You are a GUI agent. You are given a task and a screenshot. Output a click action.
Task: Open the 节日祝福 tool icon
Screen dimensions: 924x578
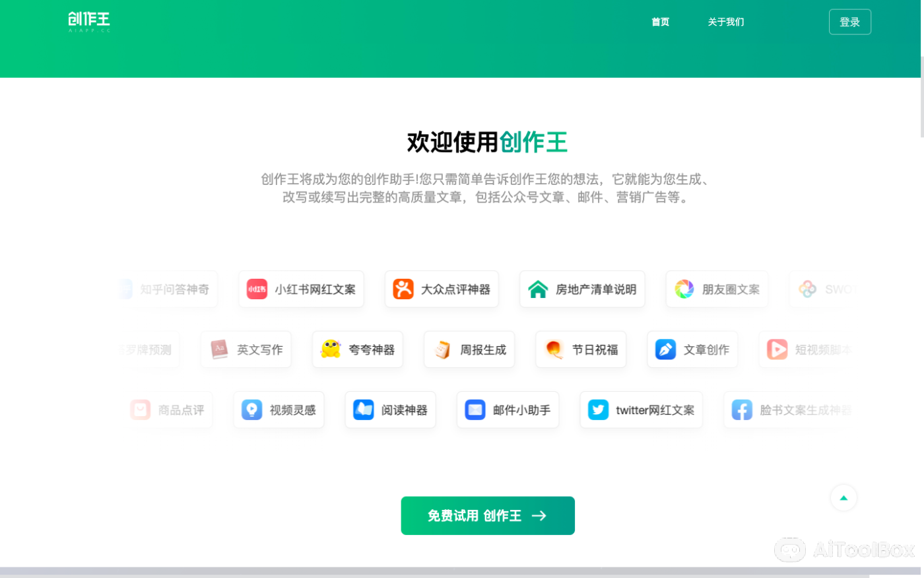click(552, 349)
